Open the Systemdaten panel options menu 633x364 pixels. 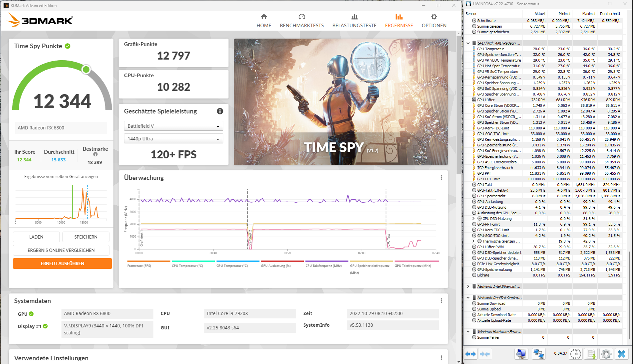pyautogui.click(x=442, y=301)
